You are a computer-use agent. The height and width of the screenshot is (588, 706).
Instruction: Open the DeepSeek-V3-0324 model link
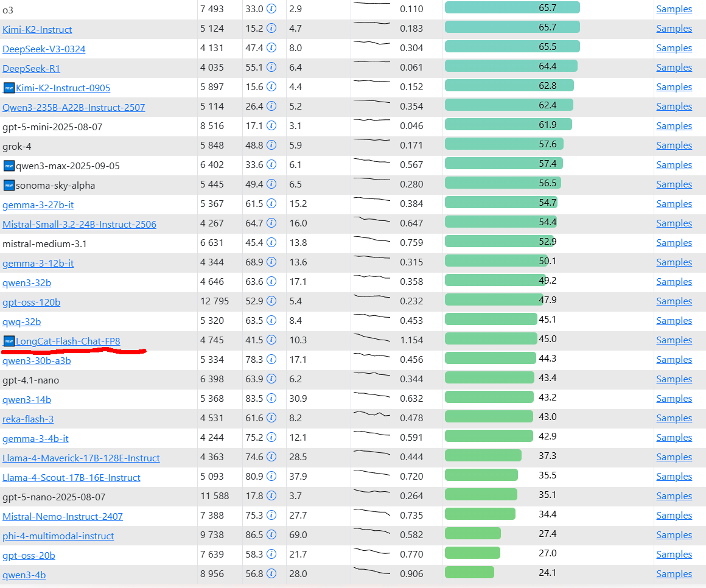pos(44,49)
